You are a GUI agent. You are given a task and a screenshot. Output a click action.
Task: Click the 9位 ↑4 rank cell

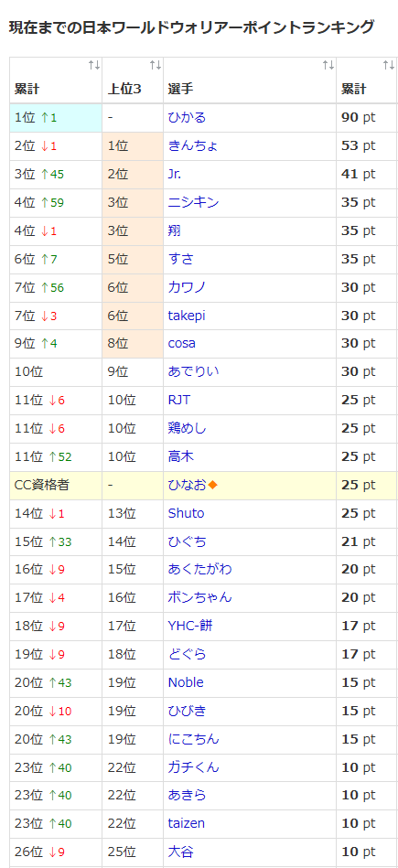click(x=56, y=343)
